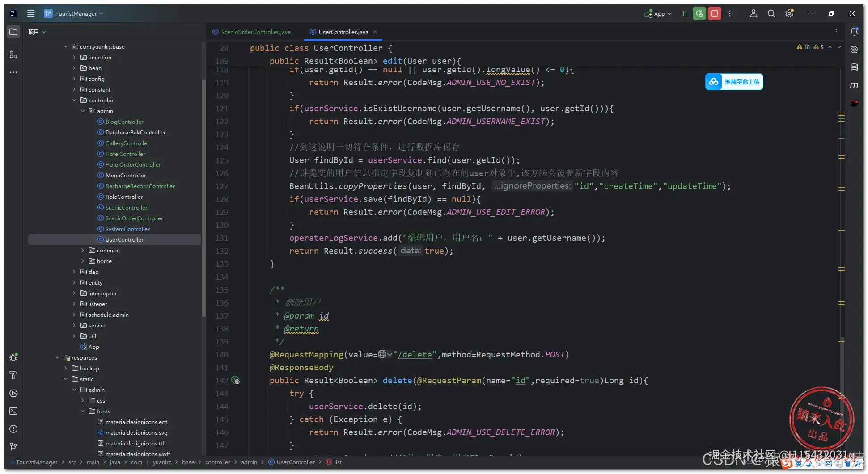Open the Maven tool window
868x474 pixels.
(854, 85)
